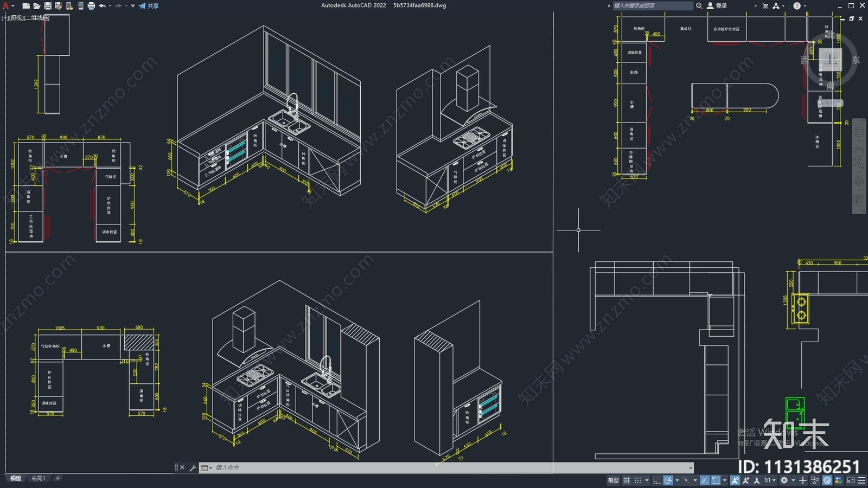This screenshot has height=488, width=868.
Task: Open status bar customization hamburger menu
Action: pos(861,480)
